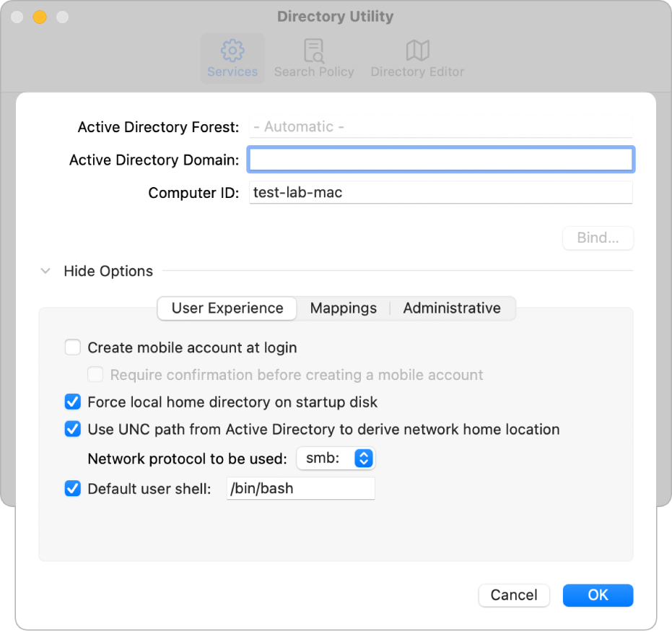Click the Bind... button
Viewport: 672px width, 632px height.
coord(598,238)
